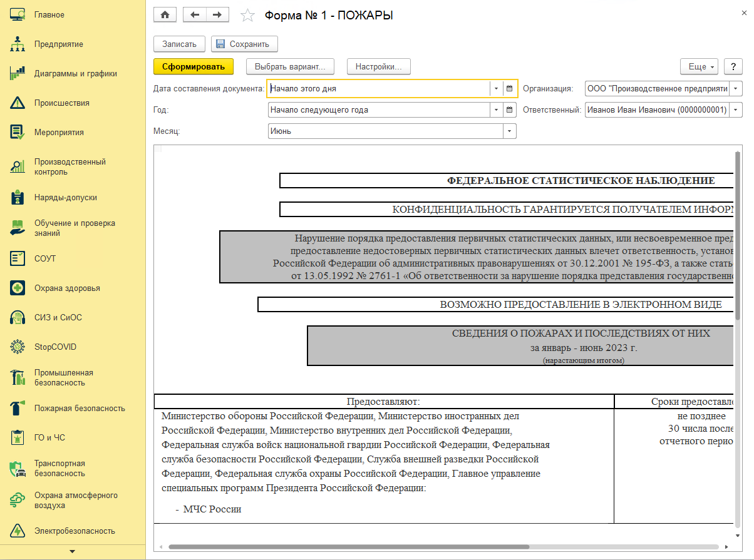Click the Дата составления документа input field

pyautogui.click(x=378, y=89)
